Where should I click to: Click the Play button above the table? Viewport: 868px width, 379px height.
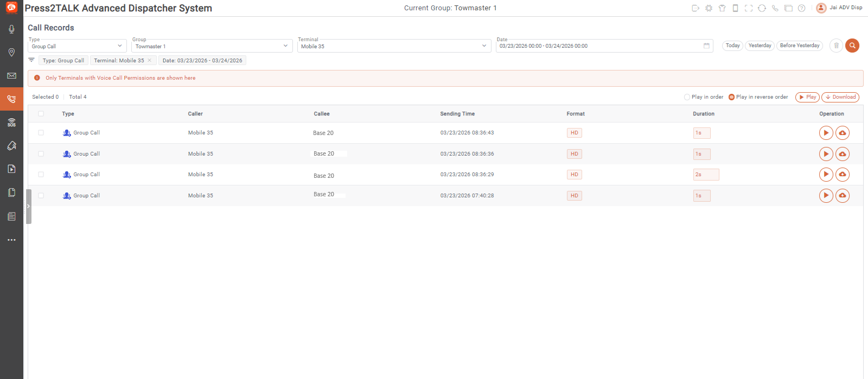pyautogui.click(x=807, y=97)
